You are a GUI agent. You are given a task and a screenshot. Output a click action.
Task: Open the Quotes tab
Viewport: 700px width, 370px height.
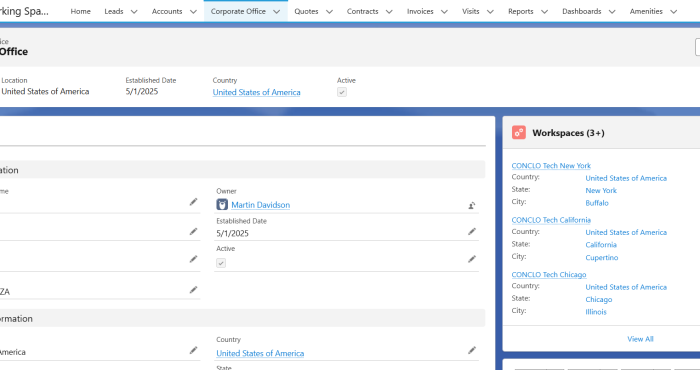tap(306, 12)
